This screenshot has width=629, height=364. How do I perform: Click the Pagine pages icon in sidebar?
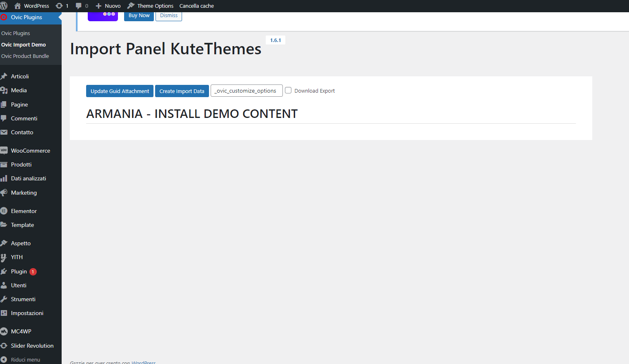(4, 104)
